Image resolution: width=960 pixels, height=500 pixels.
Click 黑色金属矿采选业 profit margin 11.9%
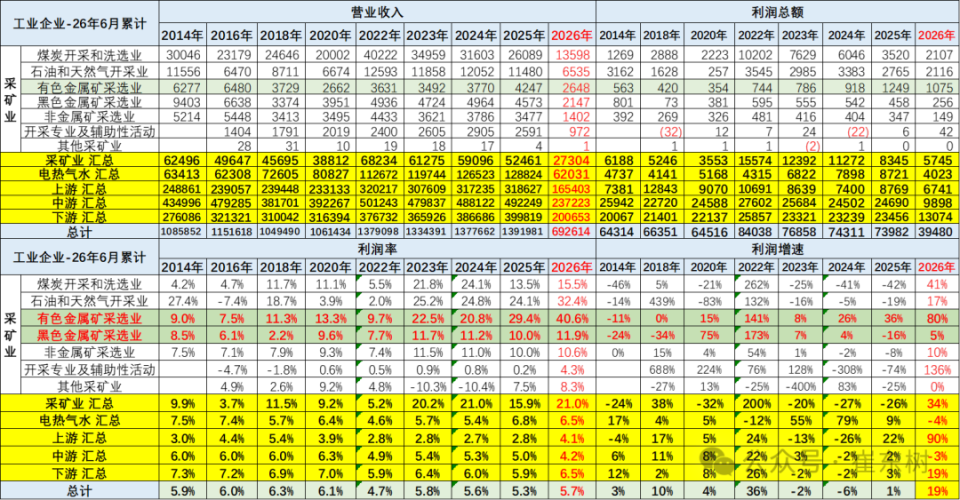point(573,335)
